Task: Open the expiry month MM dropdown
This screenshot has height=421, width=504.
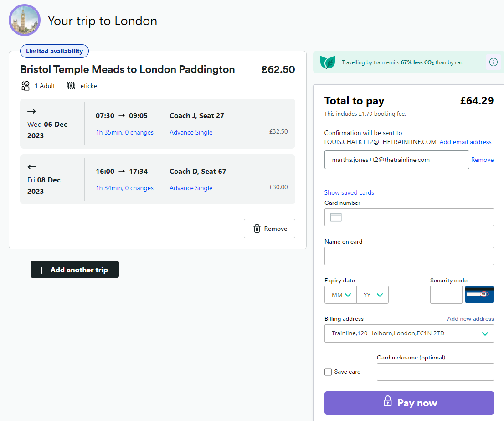Action: [341, 295]
